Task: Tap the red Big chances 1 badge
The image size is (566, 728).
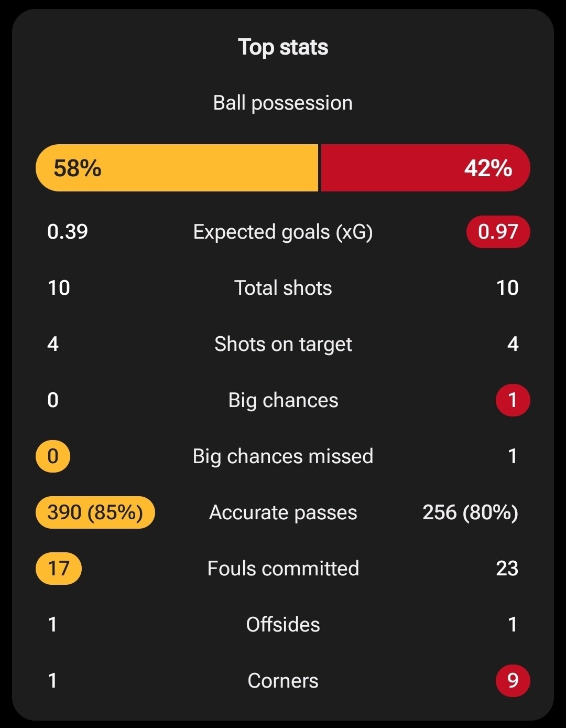Action: [513, 400]
